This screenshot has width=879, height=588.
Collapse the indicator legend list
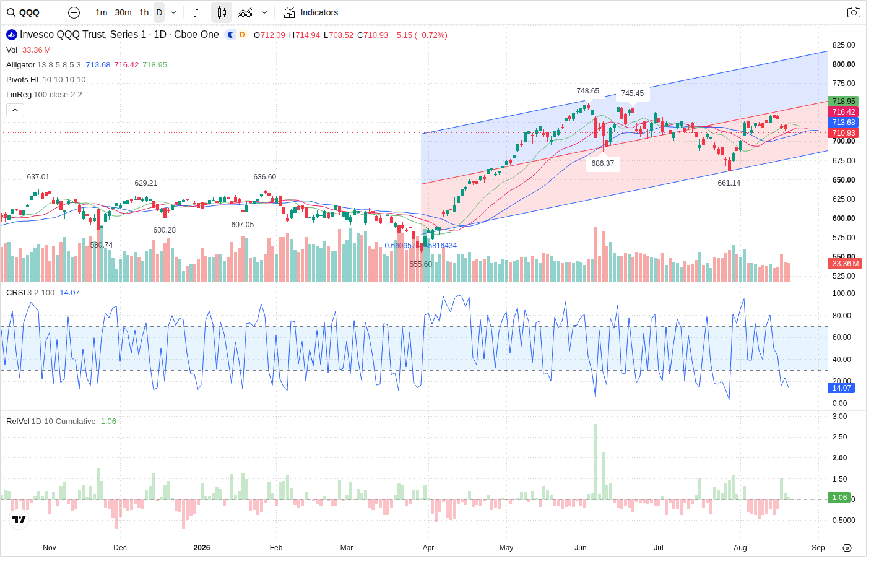click(15, 110)
